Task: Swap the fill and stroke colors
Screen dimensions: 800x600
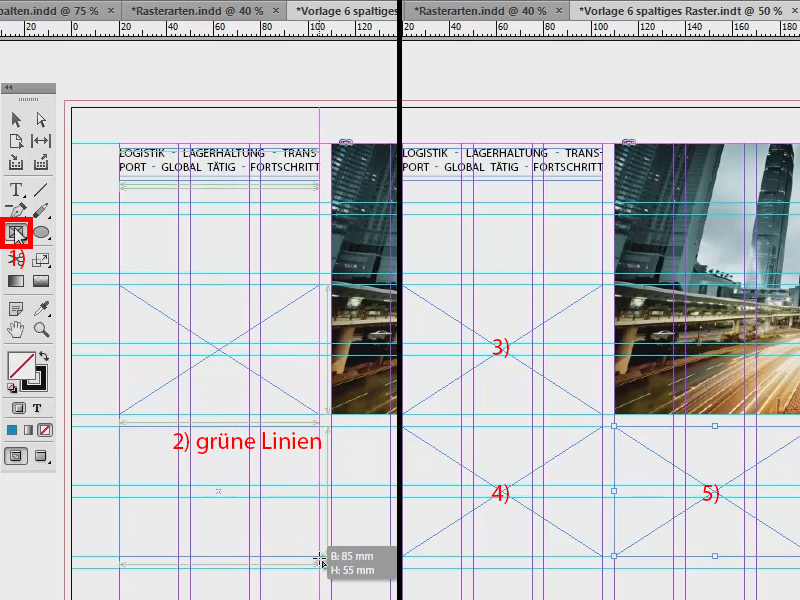Action: 43,355
